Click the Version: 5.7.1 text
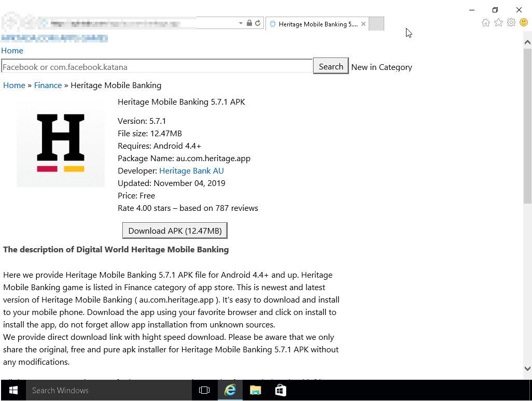This screenshot has height=401, width=532. tap(142, 121)
